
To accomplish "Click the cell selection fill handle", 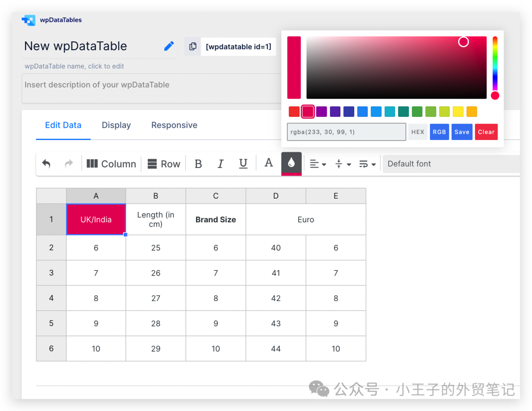I will pos(126,235).
